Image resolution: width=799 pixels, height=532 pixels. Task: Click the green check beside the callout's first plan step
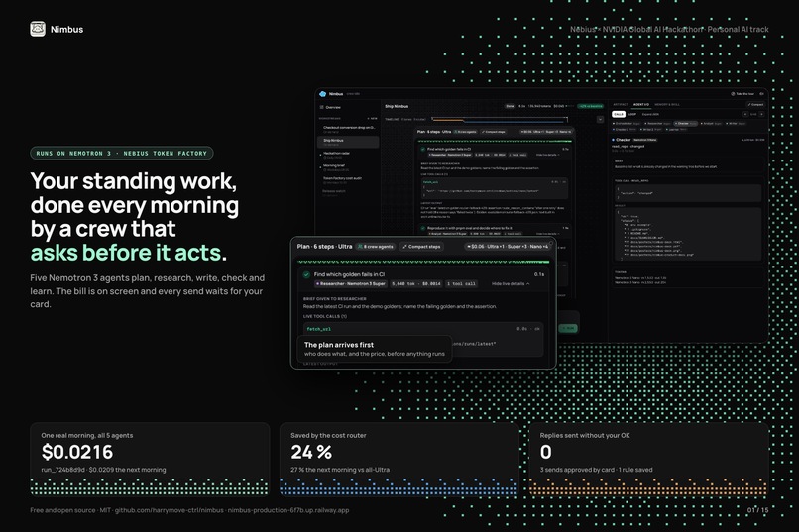306,274
